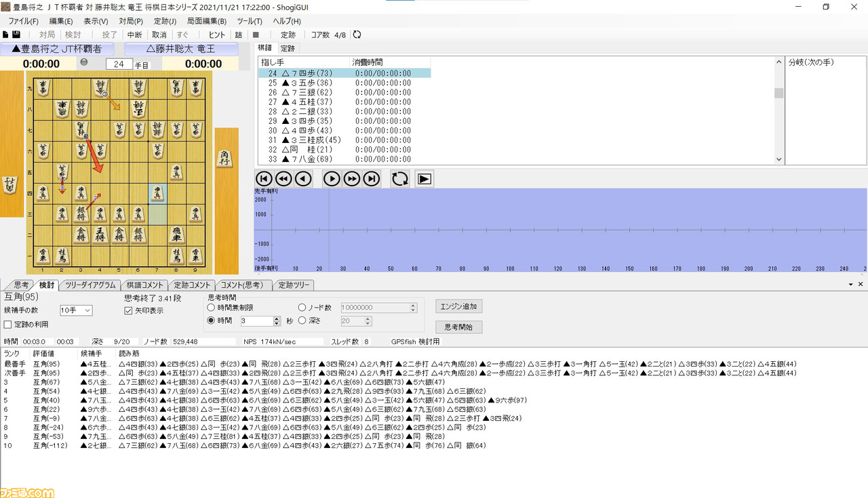Click the 思考開始 button

(458, 327)
